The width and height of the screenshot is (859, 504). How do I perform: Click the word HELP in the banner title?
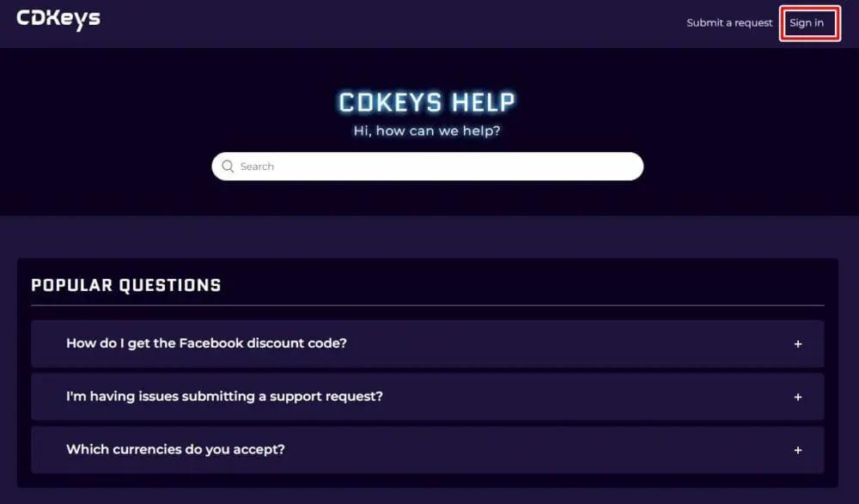click(x=483, y=103)
